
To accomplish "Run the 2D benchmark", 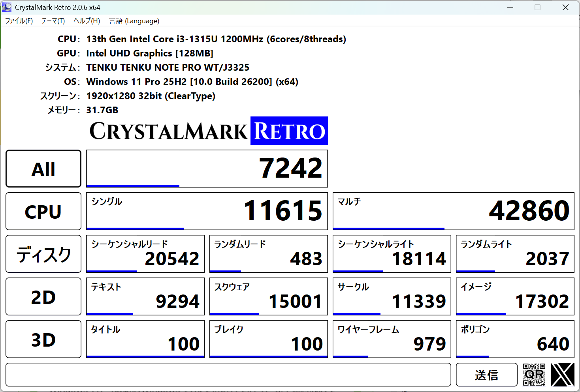I will [x=43, y=296].
